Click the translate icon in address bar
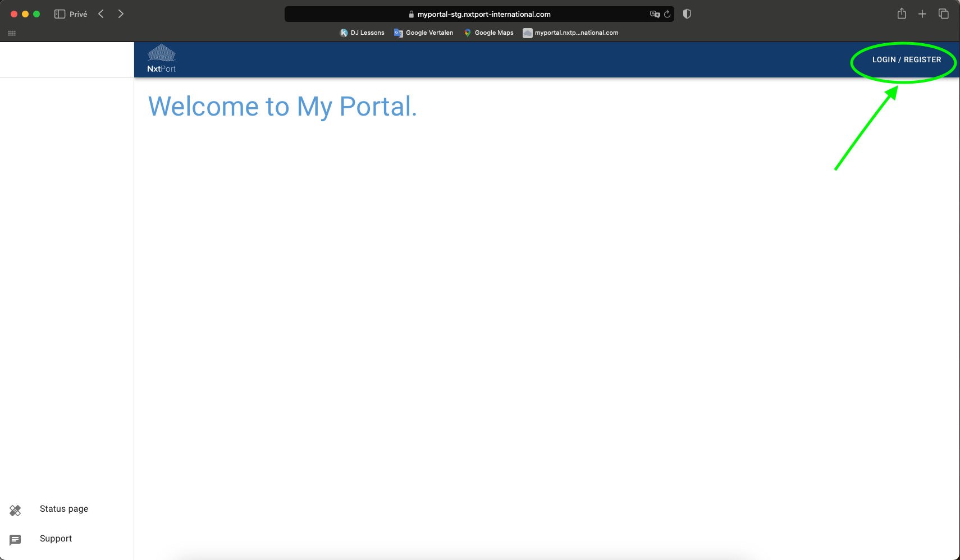 pyautogui.click(x=655, y=15)
